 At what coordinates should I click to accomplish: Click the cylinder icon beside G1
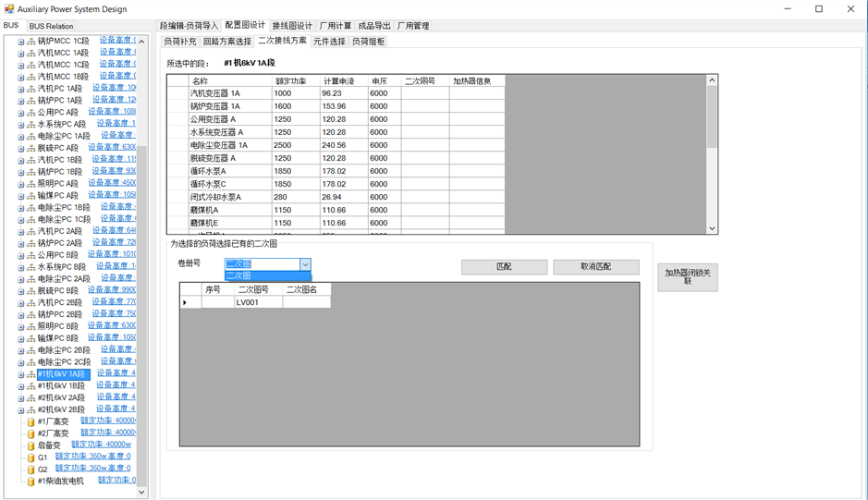[x=31, y=457]
